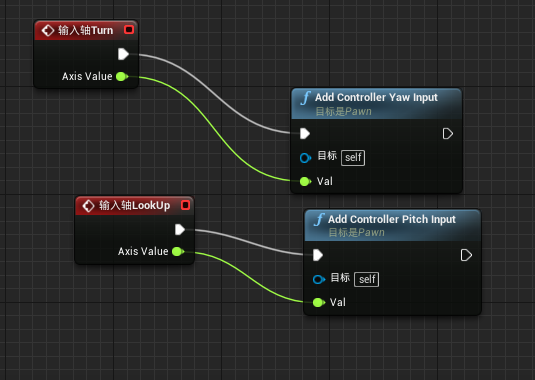The image size is (535, 380).
Task: Click the execution output pin on 输入轴Turn
Action: point(123,54)
